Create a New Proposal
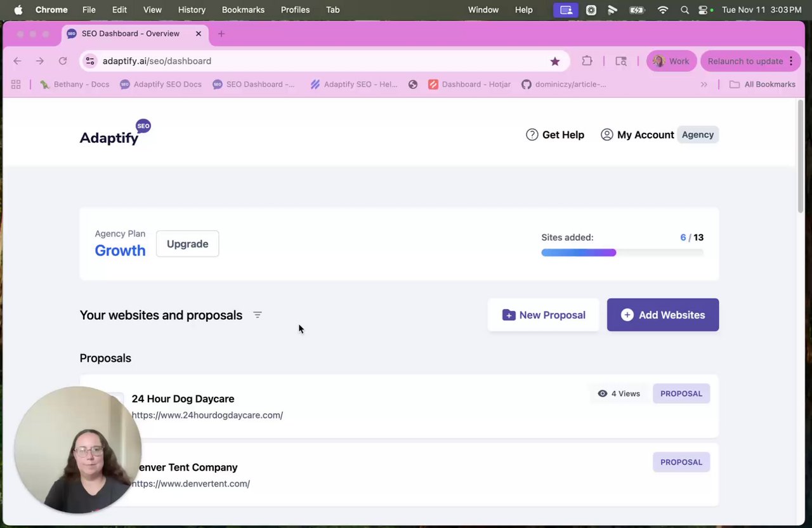Screen dimensions: 812x528 pyautogui.click(x=544, y=315)
